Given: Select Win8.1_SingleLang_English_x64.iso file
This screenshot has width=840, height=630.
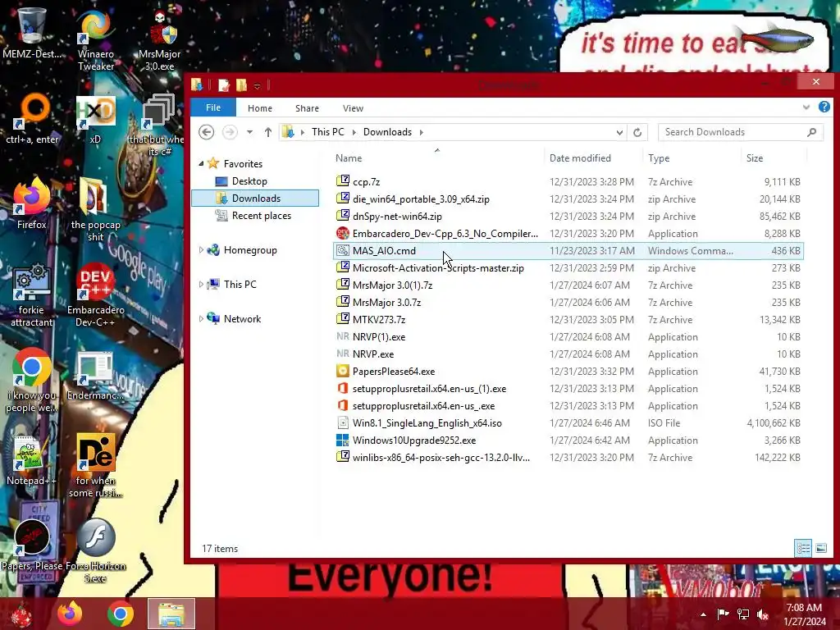Looking at the screenshot, I should tap(568, 423).
